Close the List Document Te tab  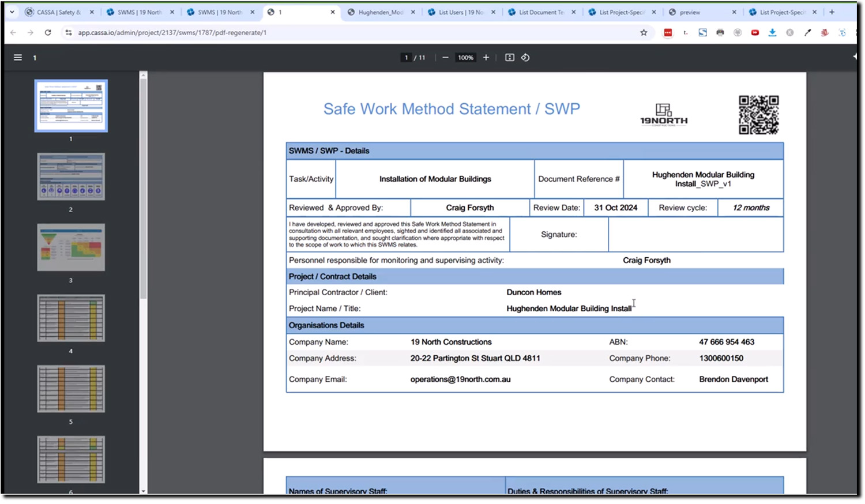(574, 12)
